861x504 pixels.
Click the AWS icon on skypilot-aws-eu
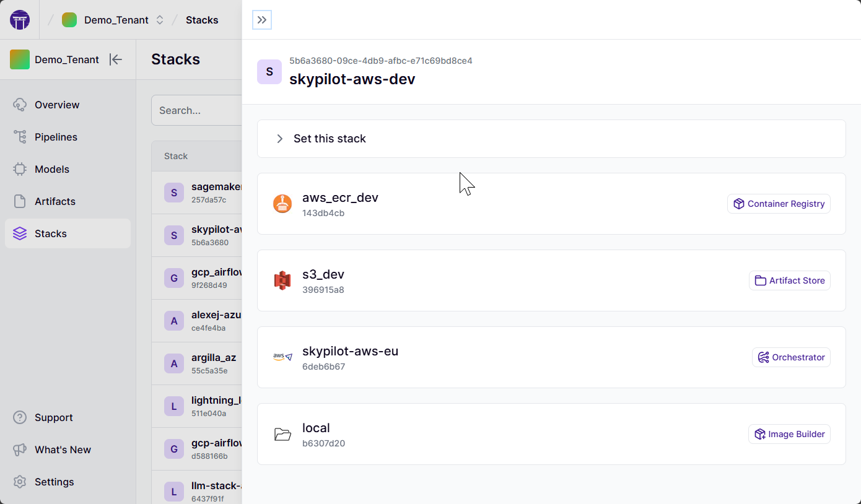(282, 357)
